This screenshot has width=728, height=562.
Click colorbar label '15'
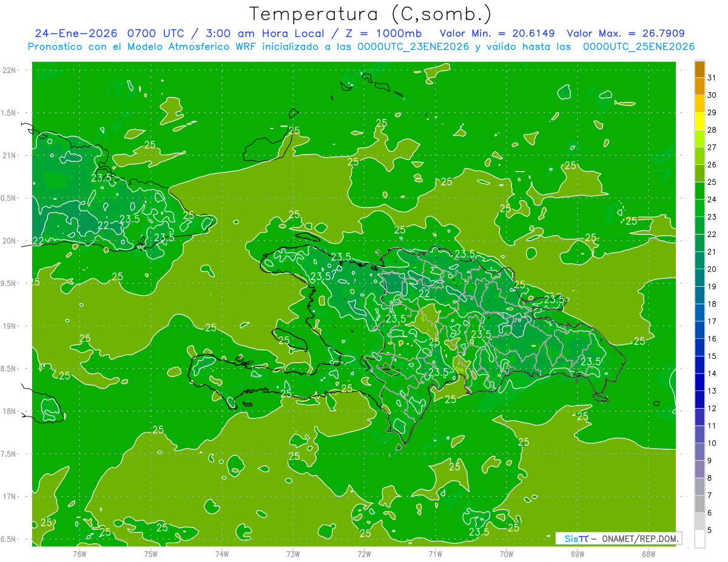click(712, 356)
